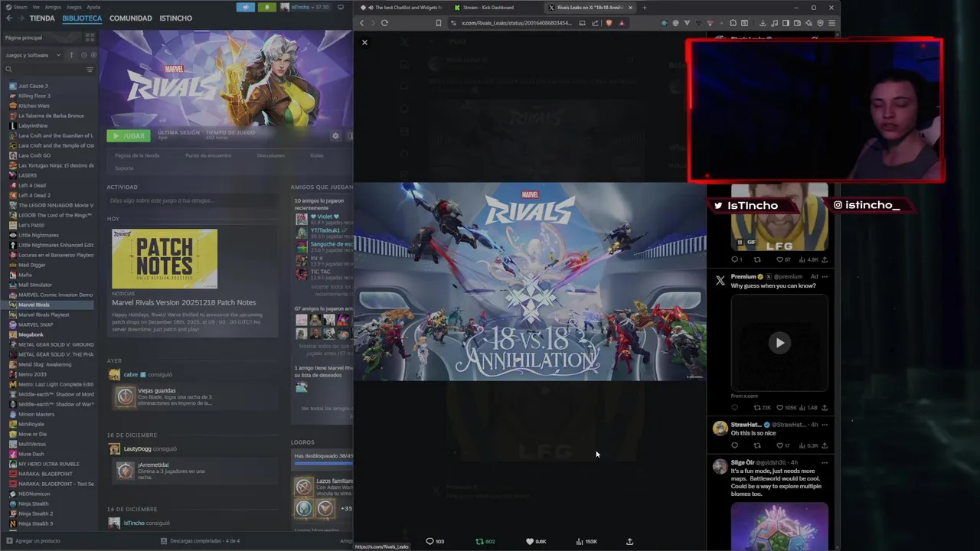Open the Ayuda menu in Steam
This screenshot has height=551, width=980.
(x=93, y=7)
